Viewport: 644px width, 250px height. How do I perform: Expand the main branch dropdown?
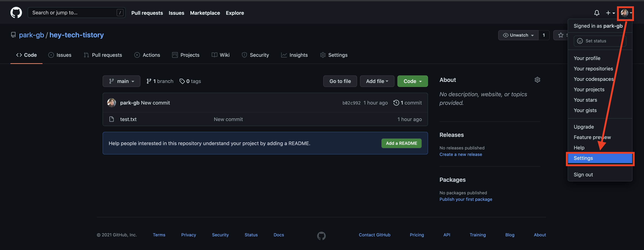click(121, 81)
